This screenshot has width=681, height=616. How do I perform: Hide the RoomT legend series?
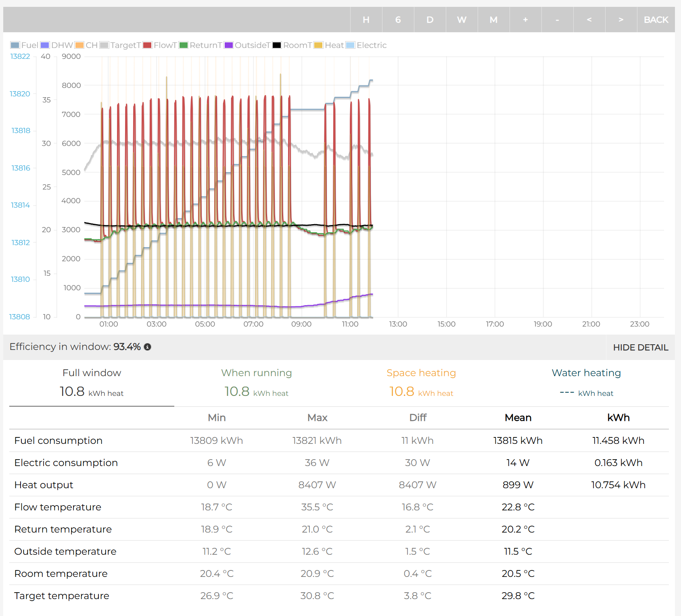point(292,45)
